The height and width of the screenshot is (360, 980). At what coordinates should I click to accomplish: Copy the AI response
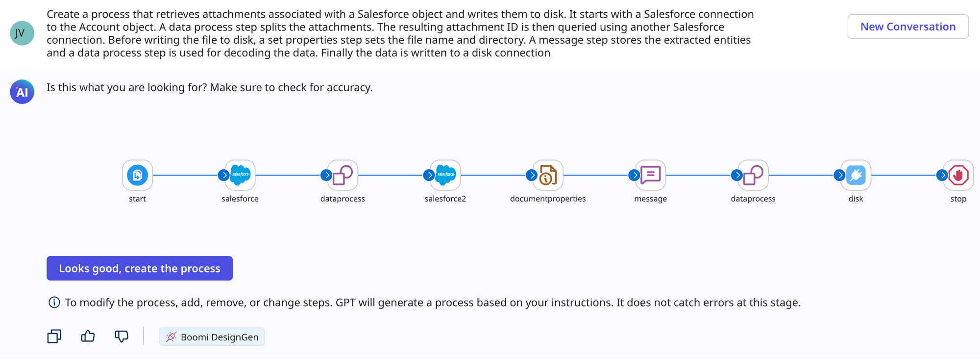click(x=54, y=336)
